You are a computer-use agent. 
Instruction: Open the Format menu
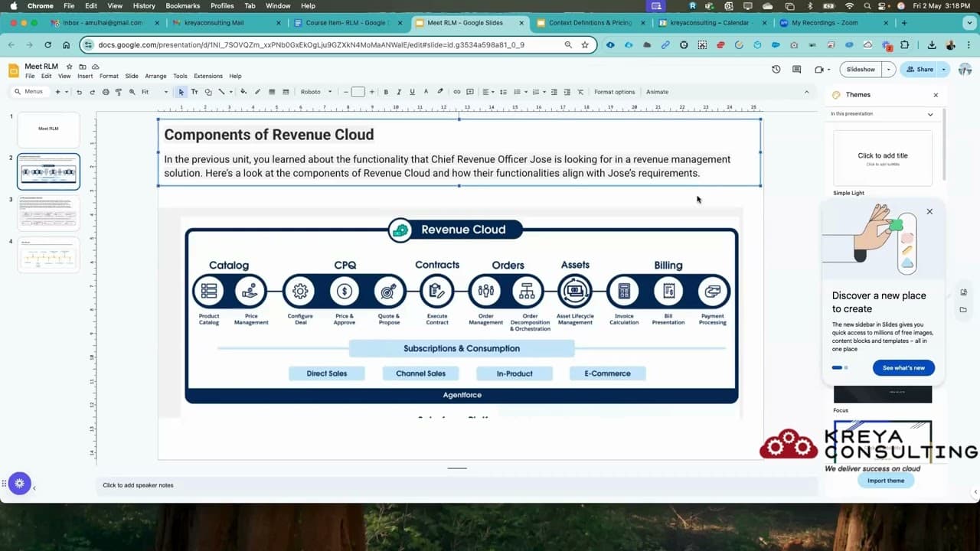click(109, 77)
